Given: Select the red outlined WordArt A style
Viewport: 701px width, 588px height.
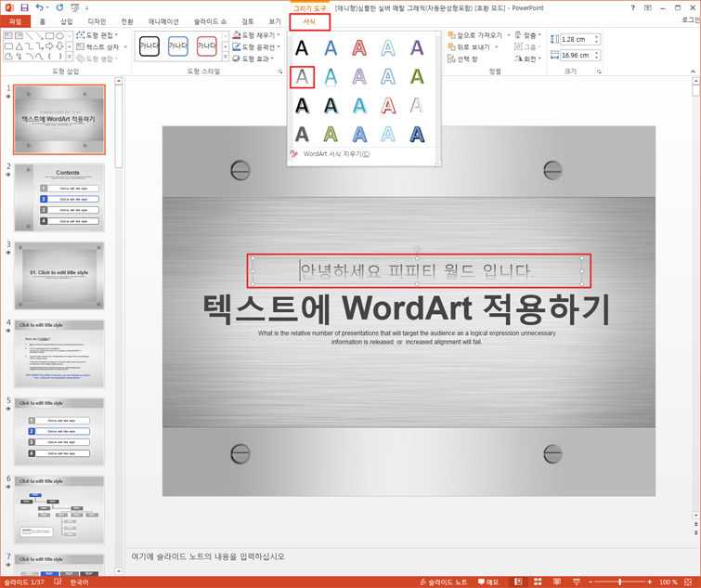Looking at the screenshot, I should (x=359, y=48).
